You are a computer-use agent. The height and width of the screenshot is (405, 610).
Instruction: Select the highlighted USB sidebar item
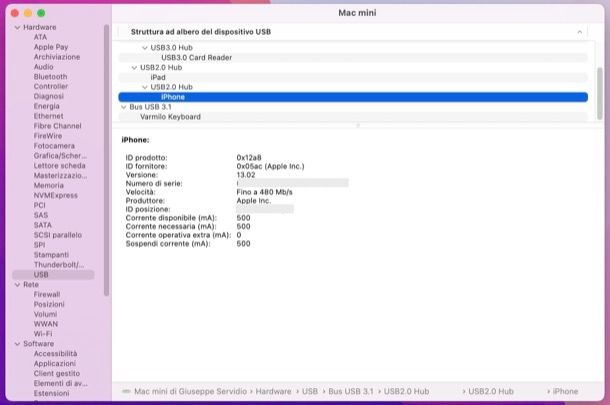pos(53,275)
